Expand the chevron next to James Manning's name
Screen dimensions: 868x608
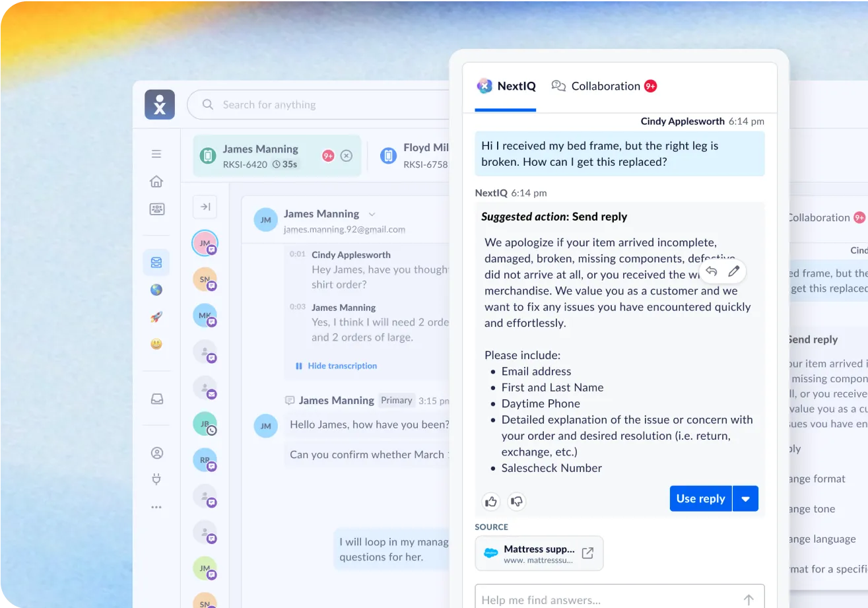[372, 214]
